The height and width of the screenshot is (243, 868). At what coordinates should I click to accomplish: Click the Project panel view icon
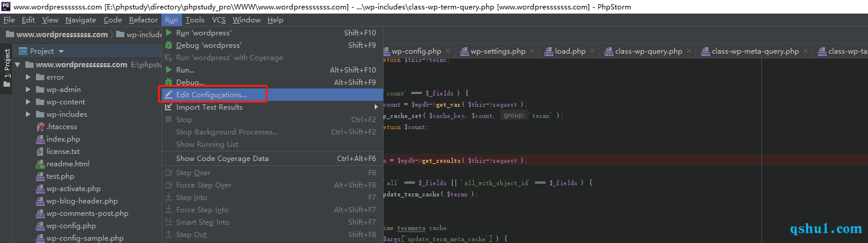coord(23,51)
